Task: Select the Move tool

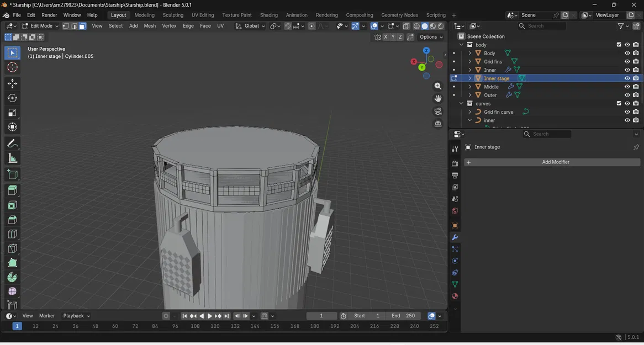Action: coord(12,83)
